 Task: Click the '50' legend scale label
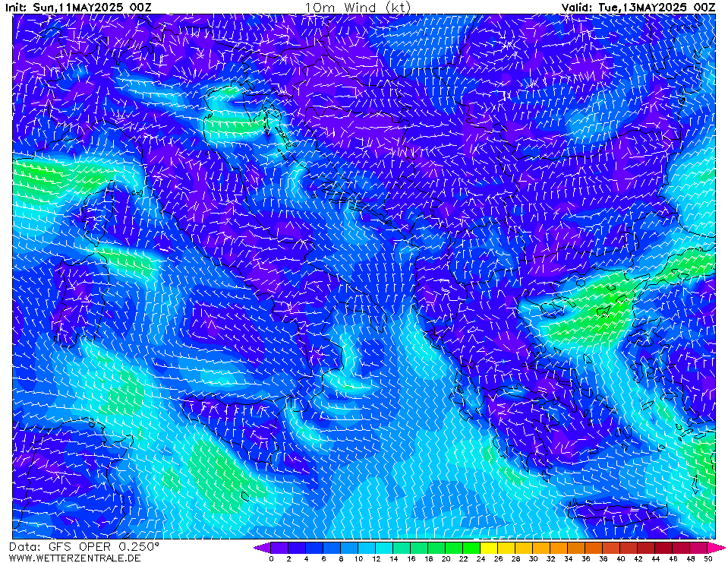tap(708, 558)
